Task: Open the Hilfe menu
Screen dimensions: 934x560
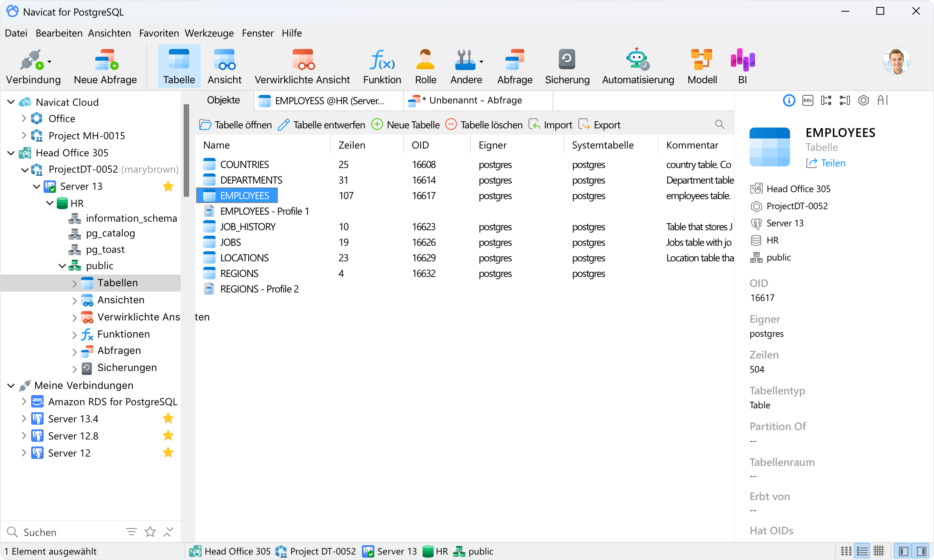Action: pos(292,33)
